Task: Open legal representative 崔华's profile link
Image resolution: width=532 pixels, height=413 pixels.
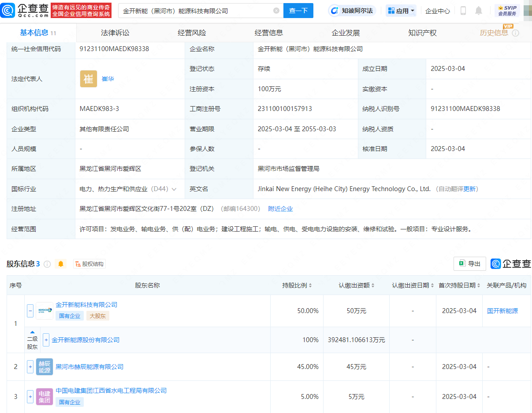Action: point(108,79)
